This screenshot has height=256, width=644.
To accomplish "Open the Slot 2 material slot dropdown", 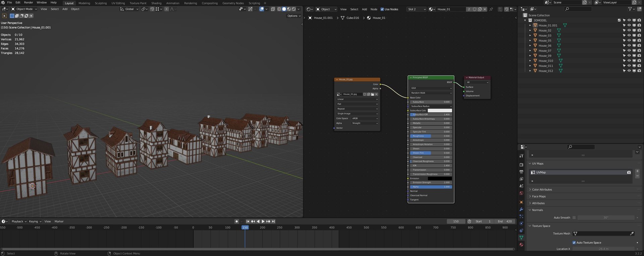I will (x=417, y=9).
